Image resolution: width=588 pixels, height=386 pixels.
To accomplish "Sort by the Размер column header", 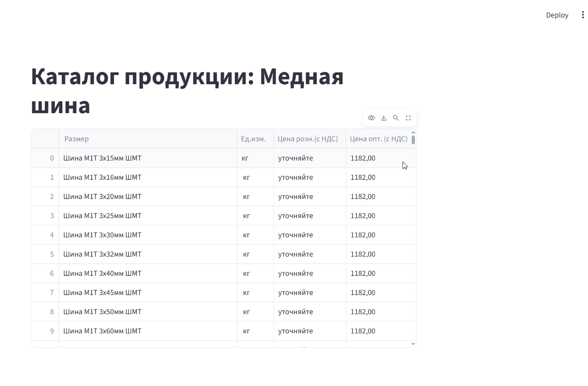I will [148, 139].
